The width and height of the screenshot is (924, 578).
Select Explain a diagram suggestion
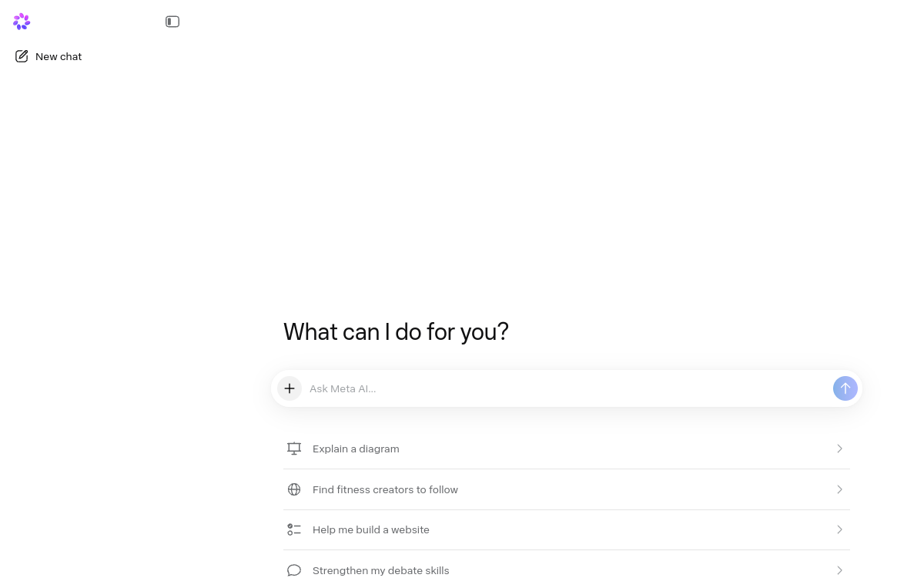(x=567, y=449)
